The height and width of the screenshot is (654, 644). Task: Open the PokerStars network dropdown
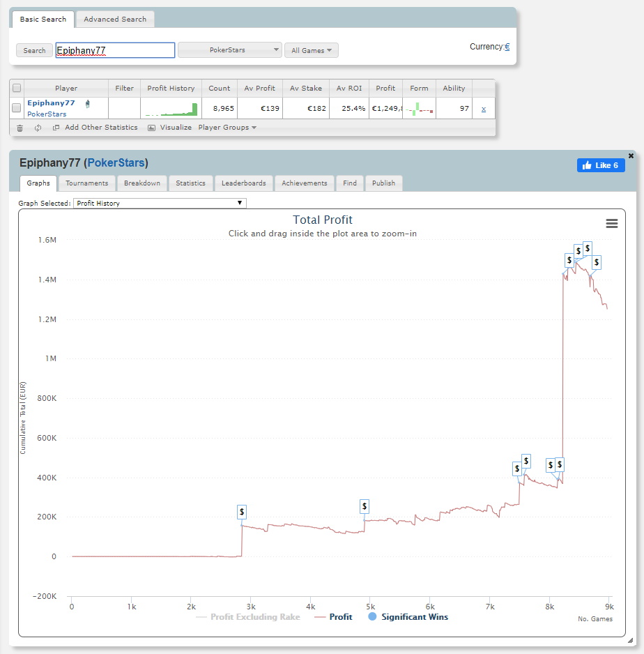pos(230,50)
